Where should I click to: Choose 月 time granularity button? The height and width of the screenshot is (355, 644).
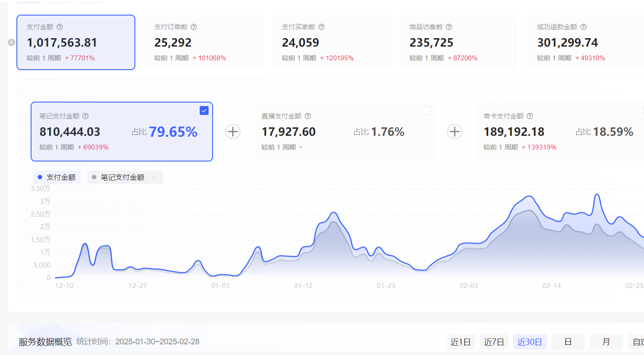(x=606, y=342)
